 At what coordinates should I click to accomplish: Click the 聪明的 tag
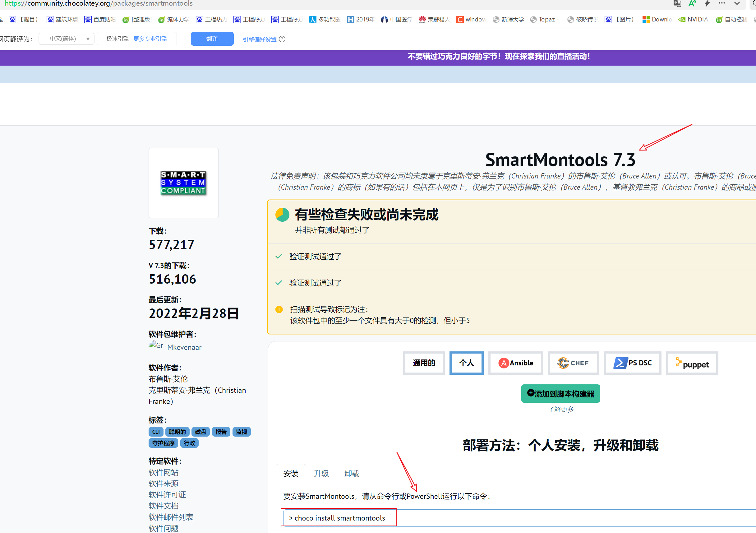click(177, 432)
